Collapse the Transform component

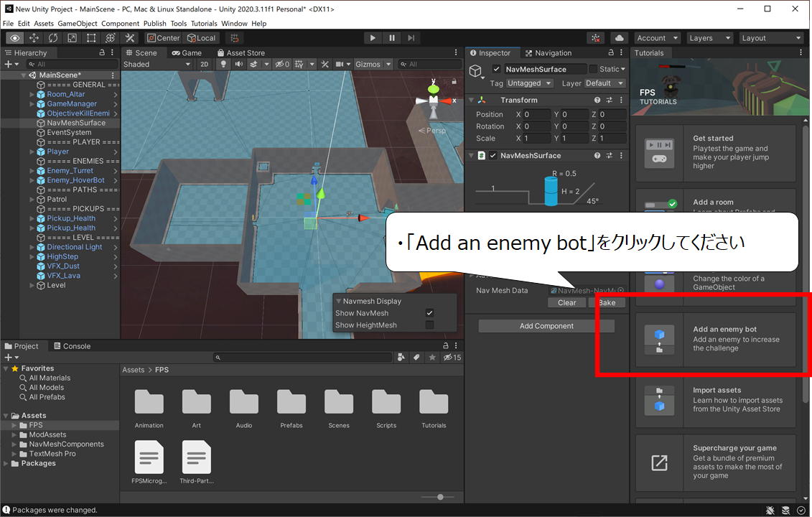point(471,100)
